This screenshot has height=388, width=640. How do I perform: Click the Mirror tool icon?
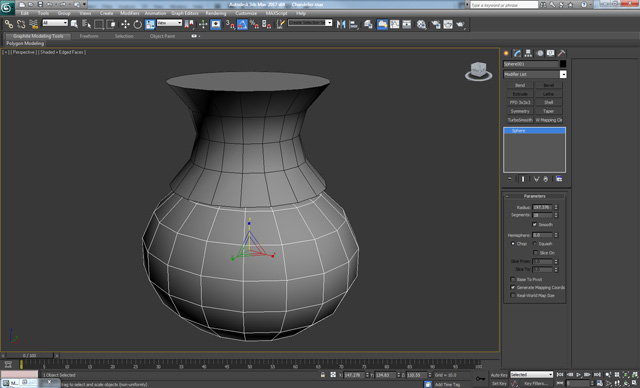(341, 24)
